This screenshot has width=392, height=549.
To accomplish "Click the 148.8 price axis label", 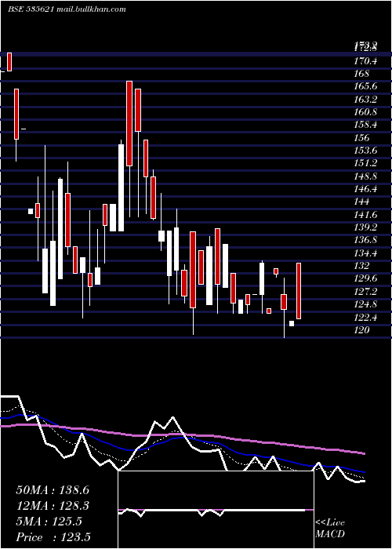I will pos(365,176).
